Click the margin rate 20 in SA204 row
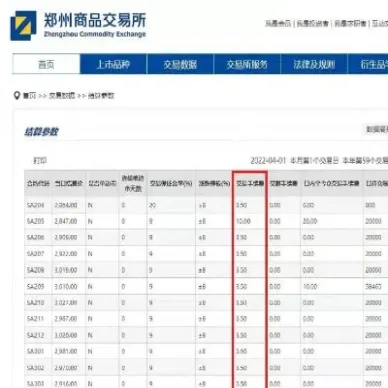 tap(153, 205)
